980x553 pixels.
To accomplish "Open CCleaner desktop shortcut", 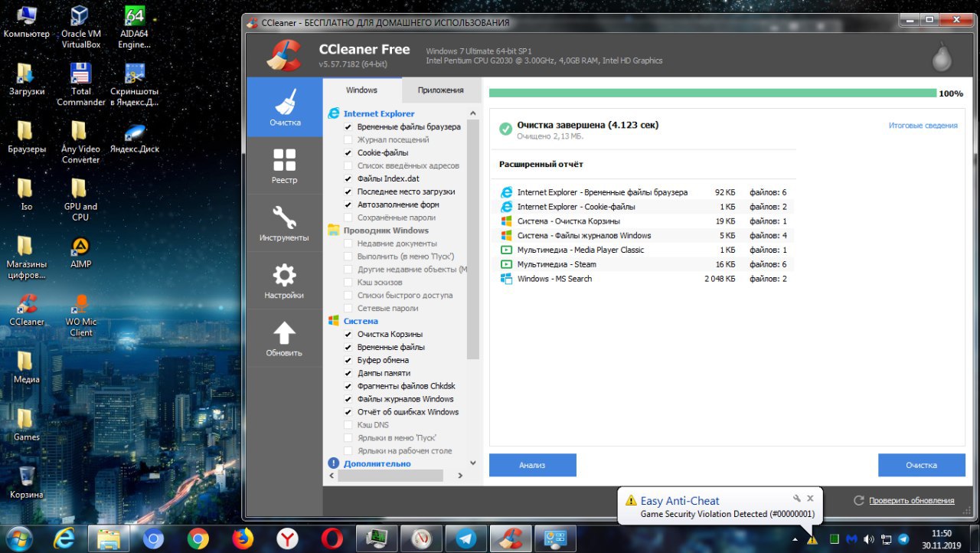I will 26,309.
